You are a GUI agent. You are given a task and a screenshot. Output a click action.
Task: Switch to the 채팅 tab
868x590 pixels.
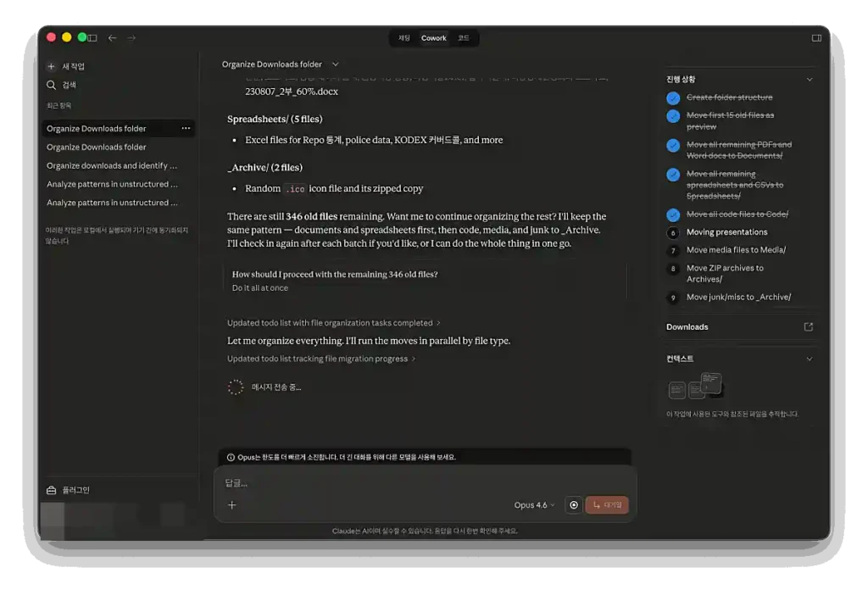(x=404, y=38)
